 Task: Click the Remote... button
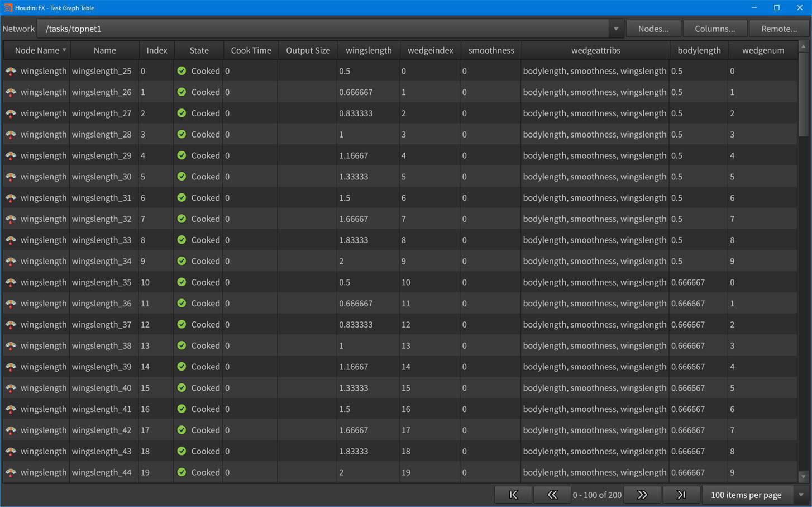pyautogui.click(x=778, y=29)
